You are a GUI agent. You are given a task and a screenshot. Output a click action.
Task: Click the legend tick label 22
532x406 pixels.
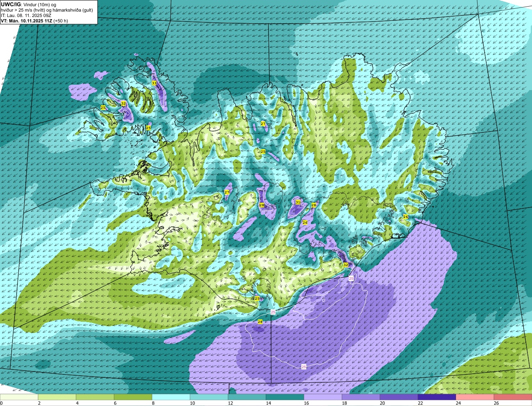(x=420, y=403)
